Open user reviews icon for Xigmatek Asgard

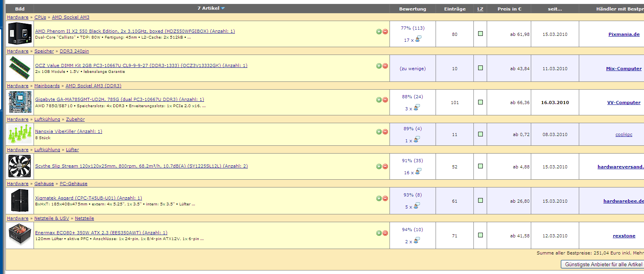point(416,206)
